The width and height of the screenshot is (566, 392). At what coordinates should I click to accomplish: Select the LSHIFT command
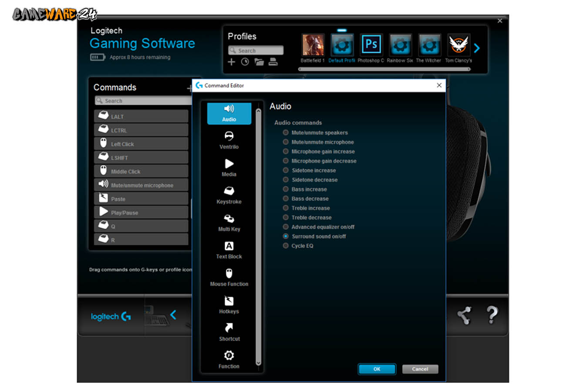[x=141, y=157]
